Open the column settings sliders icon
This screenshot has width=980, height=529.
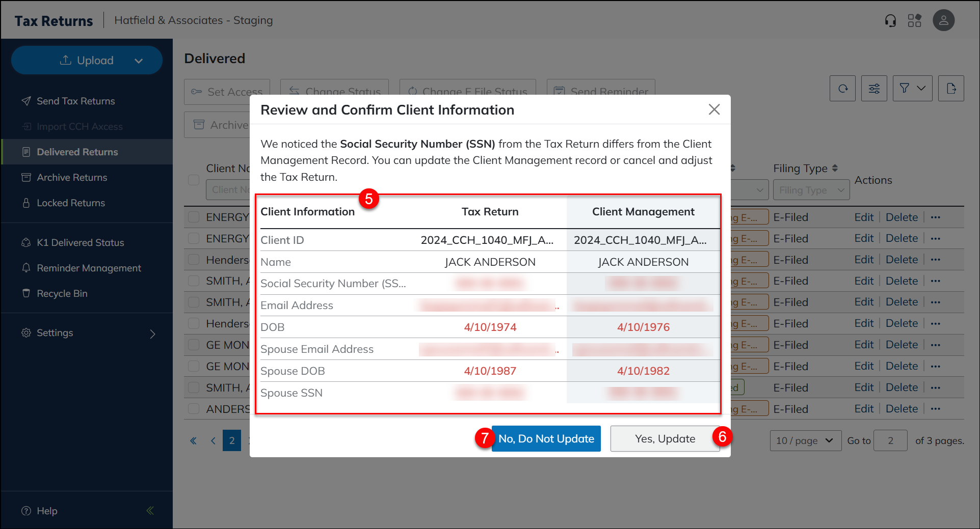(x=874, y=89)
